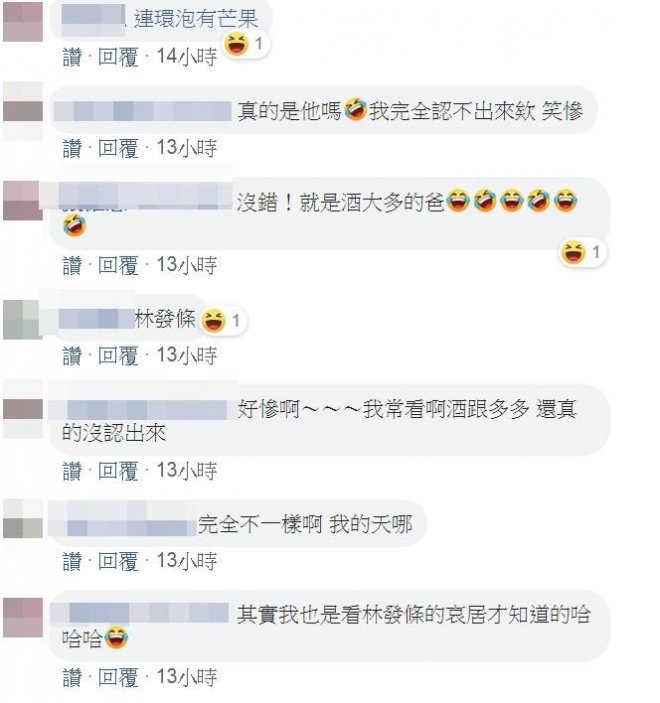Image resolution: width=660 pixels, height=703 pixels.
Task: Open avatar of 林發條 commenter
Action: [23, 320]
